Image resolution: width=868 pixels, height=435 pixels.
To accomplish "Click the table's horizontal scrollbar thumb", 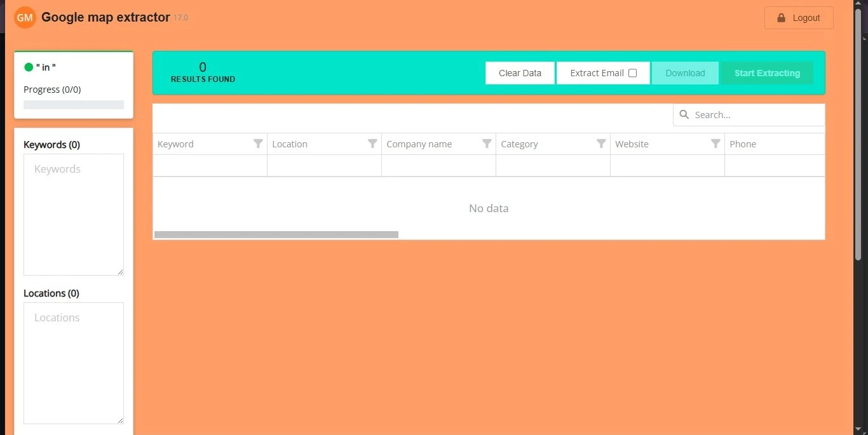I will (x=276, y=234).
